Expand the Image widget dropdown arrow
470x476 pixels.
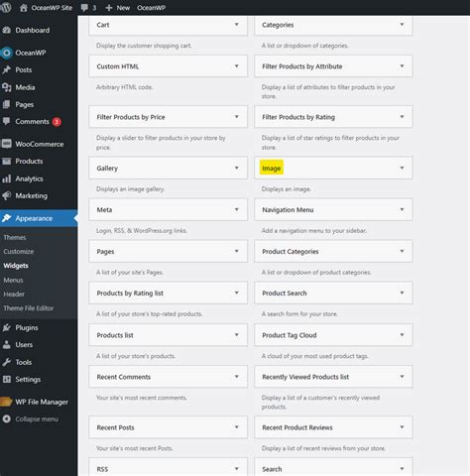click(402, 168)
